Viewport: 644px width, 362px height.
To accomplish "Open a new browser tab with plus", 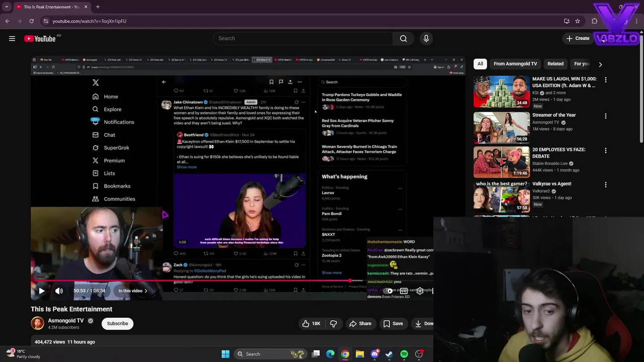I will pyautogui.click(x=98, y=7).
